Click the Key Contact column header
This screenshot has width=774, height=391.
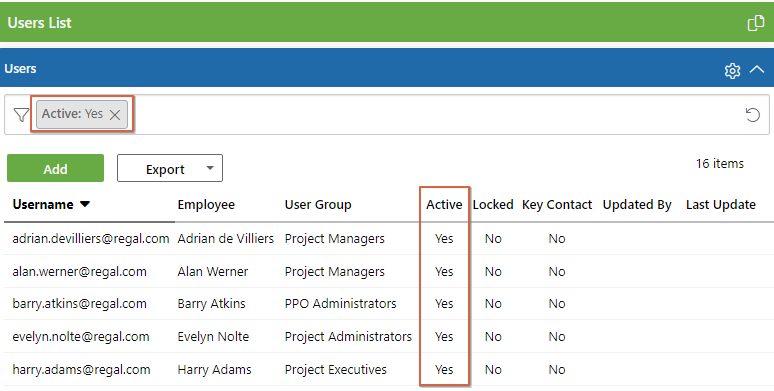[557, 204]
